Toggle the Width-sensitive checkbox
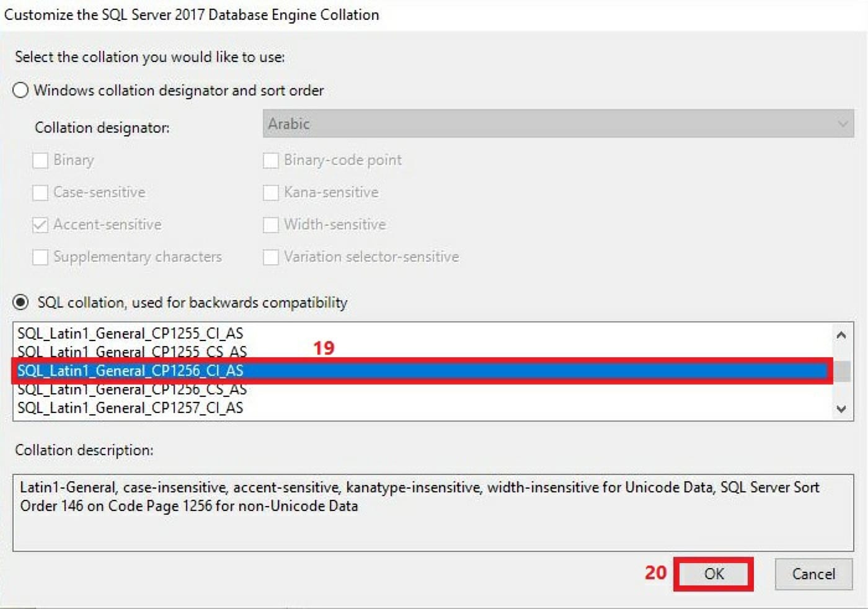This screenshot has width=868, height=609. [x=271, y=225]
